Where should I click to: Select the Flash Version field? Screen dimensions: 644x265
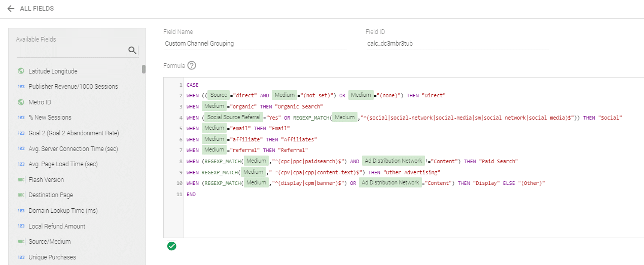(x=46, y=180)
